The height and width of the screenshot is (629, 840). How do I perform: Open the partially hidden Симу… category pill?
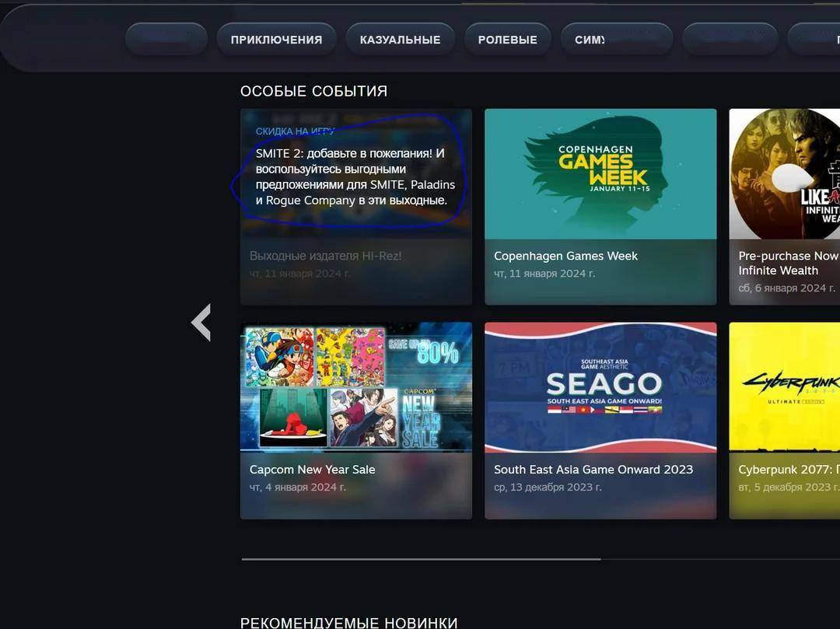point(591,40)
